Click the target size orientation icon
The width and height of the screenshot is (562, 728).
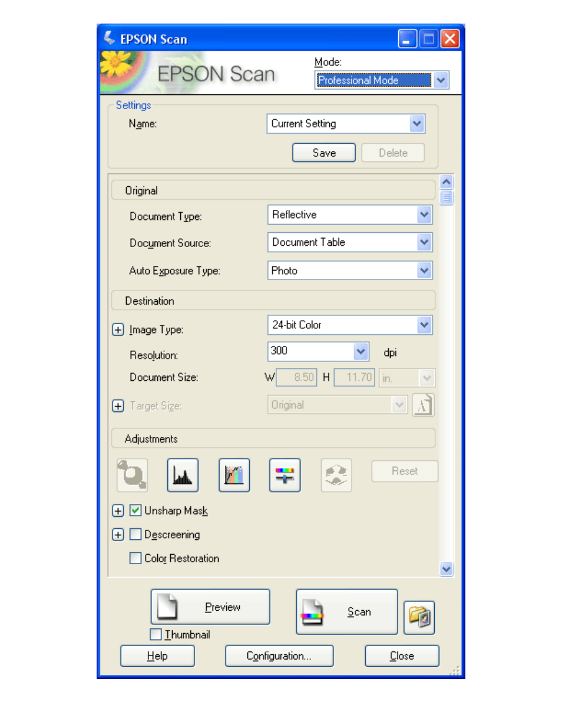[423, 405]
